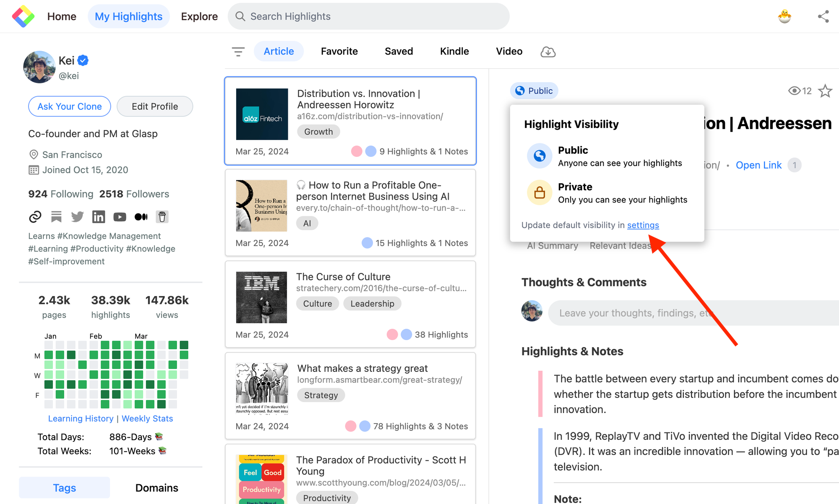839x504 pixels.
Task: Click the Twitter social icon on profile
Action: tap(78, 217)
